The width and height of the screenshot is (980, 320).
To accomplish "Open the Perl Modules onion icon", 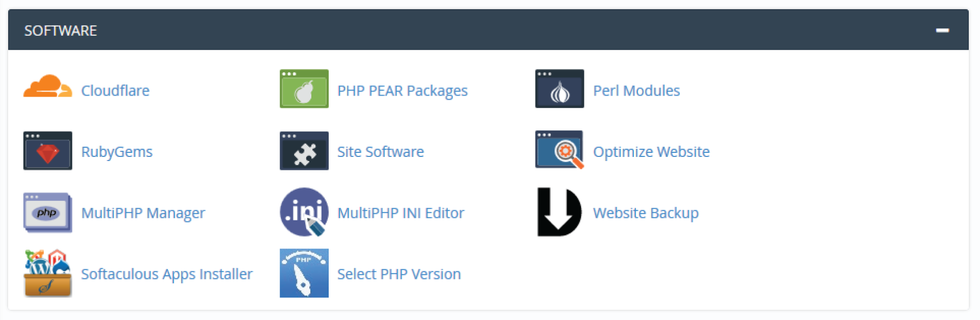I will coord(559,89).
